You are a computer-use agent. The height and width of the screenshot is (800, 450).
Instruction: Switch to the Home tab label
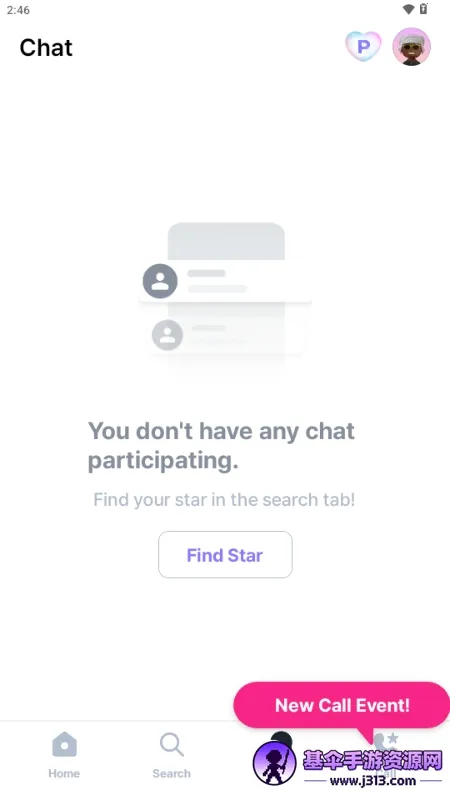(x=64, y=773)
